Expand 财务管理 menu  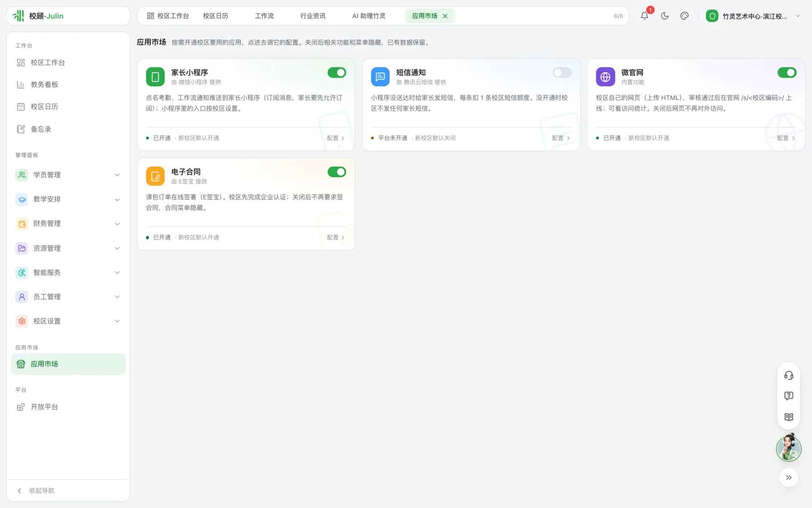pyautogui.click(x=68, y=224)
